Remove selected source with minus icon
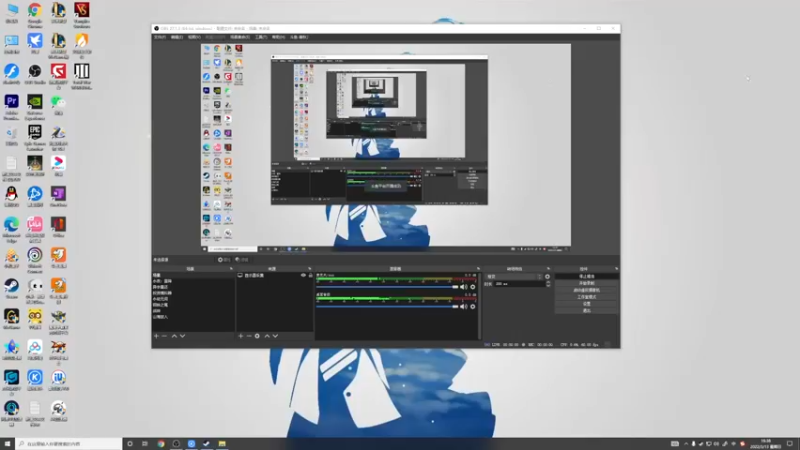Viewport: 800px width, 450px height. [x=249, y=336]
